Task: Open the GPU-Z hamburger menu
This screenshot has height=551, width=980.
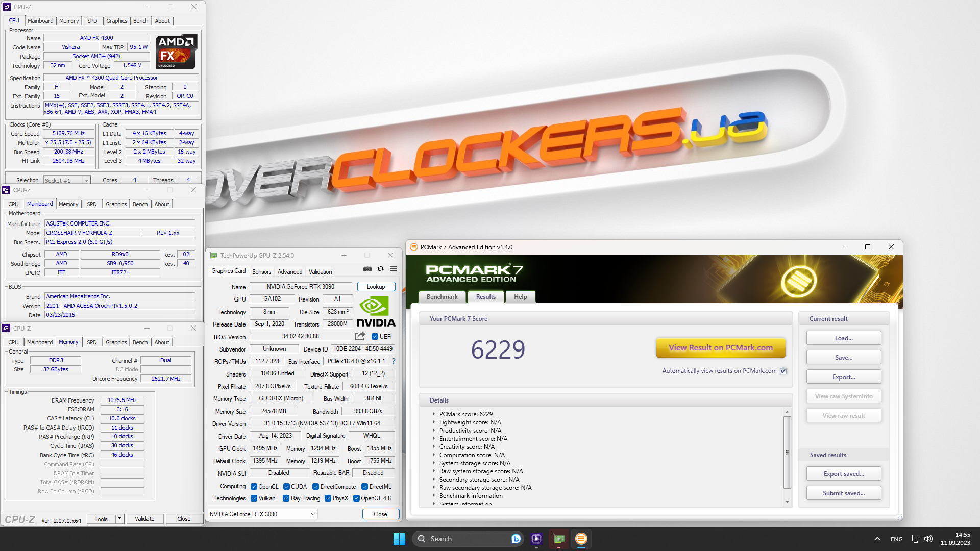Action: click(x=394, y=269)
